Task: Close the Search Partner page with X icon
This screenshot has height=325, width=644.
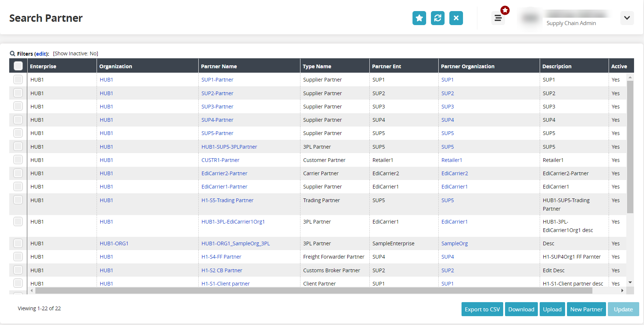Action: [456, 18]
